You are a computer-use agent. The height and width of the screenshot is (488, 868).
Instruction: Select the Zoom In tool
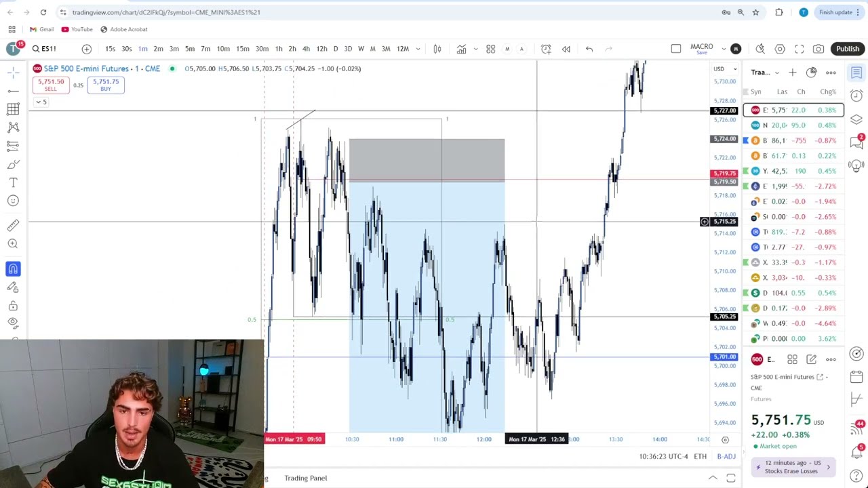point(13,243)
